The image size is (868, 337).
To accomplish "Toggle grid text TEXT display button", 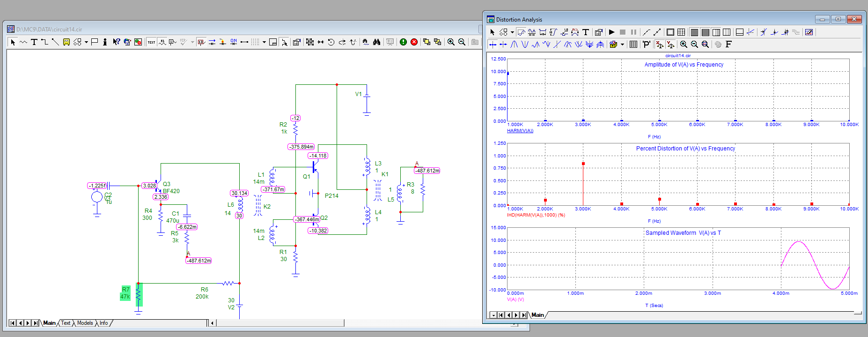I will click(x=151, y=42).
